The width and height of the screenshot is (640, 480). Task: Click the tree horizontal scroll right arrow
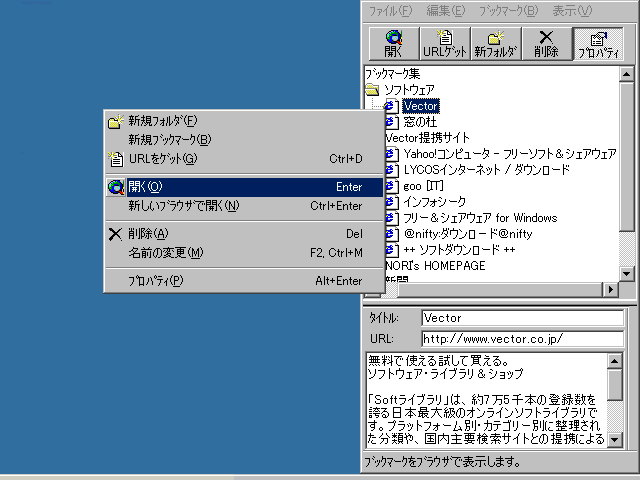pyautogui.click(x=611, y=289)
